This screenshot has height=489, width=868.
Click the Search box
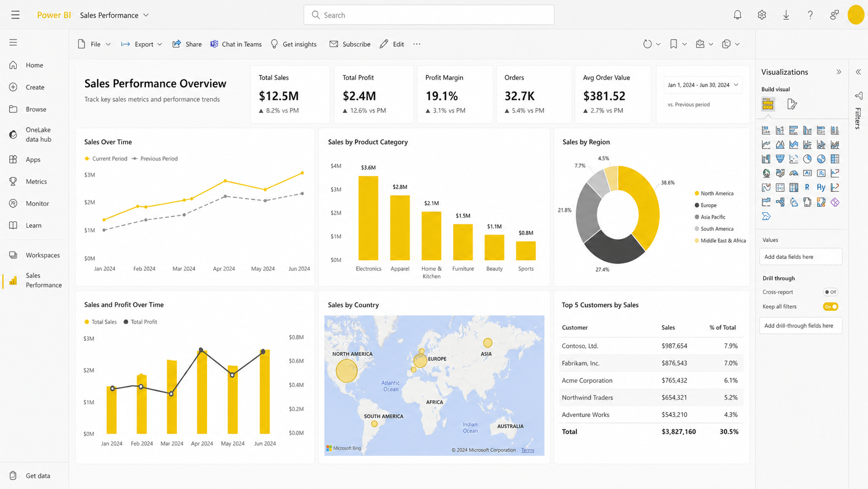click(429, 15)
